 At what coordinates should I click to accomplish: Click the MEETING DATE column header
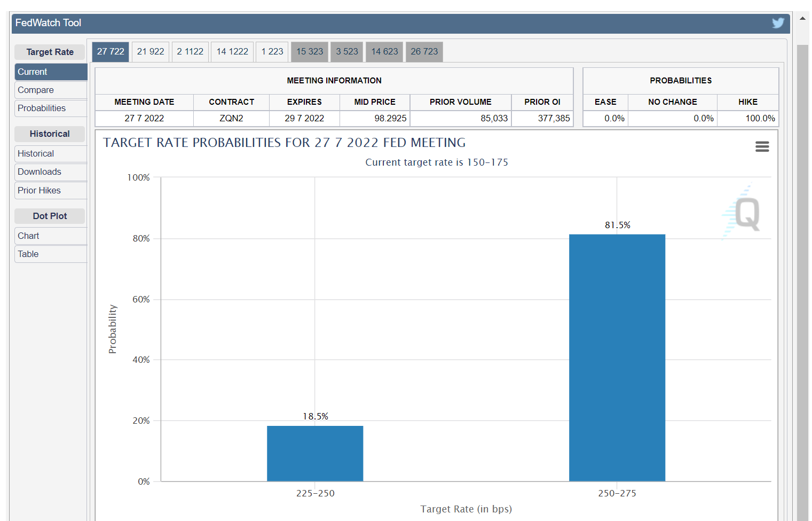tap(144, 102)
